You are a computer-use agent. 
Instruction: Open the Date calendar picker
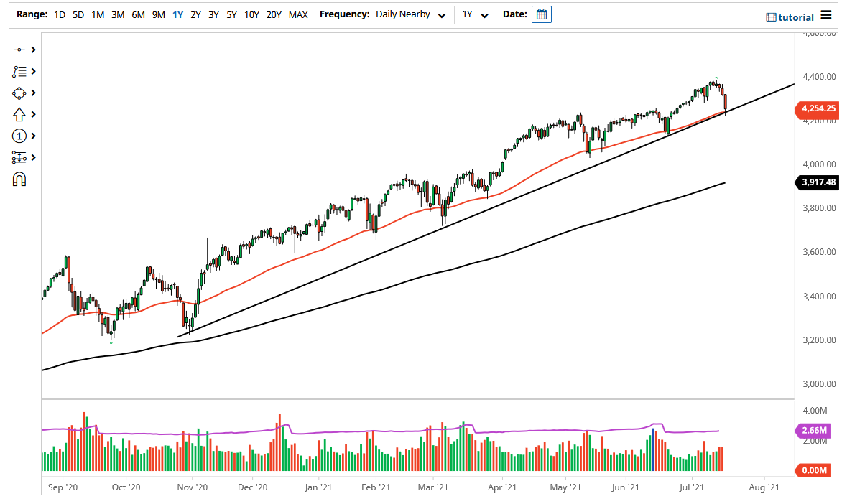pos(541,14)
